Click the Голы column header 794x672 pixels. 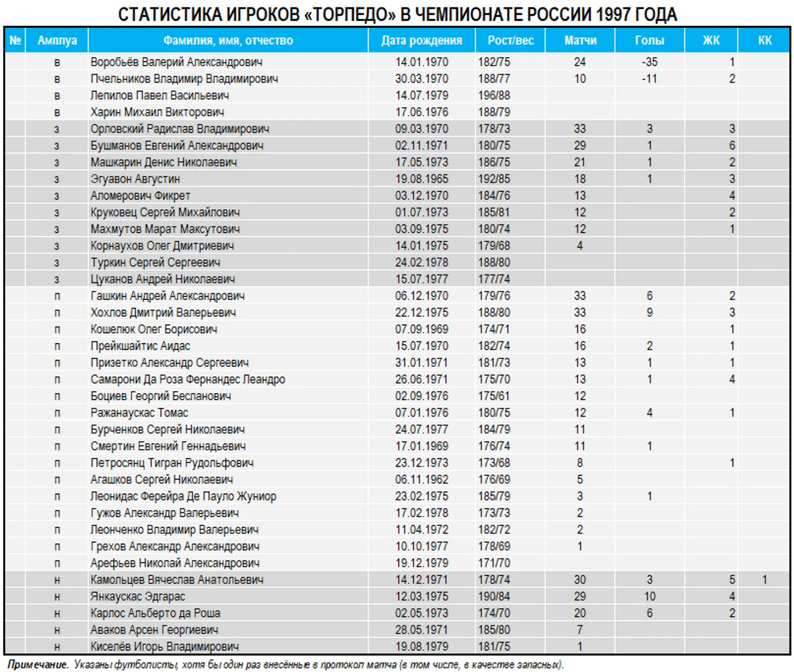point(649,40)
